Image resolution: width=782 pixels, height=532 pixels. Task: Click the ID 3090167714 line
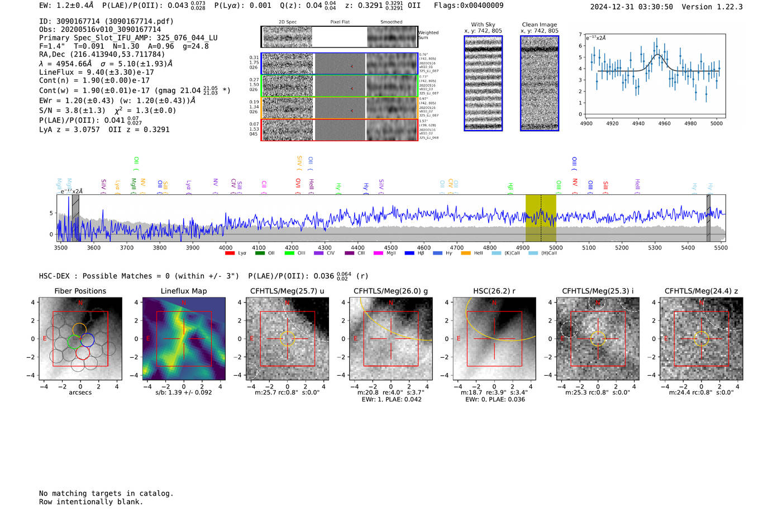(x=106, y=21)
